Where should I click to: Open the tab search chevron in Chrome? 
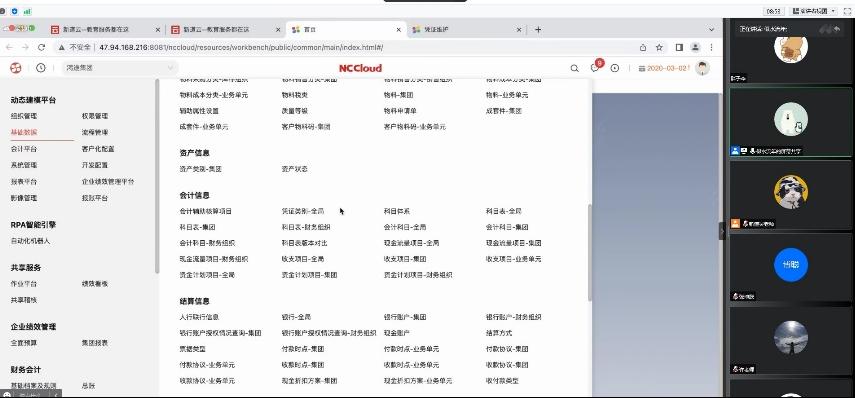pos(712,29)
